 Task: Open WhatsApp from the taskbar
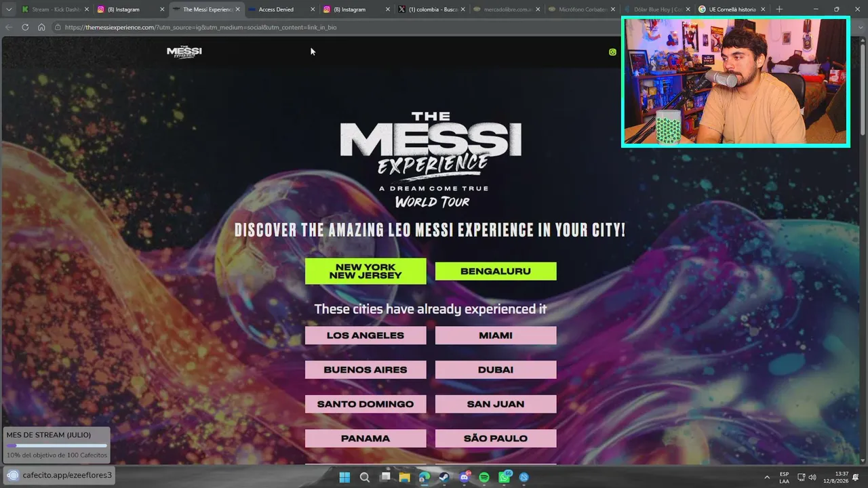pos(505,477)
